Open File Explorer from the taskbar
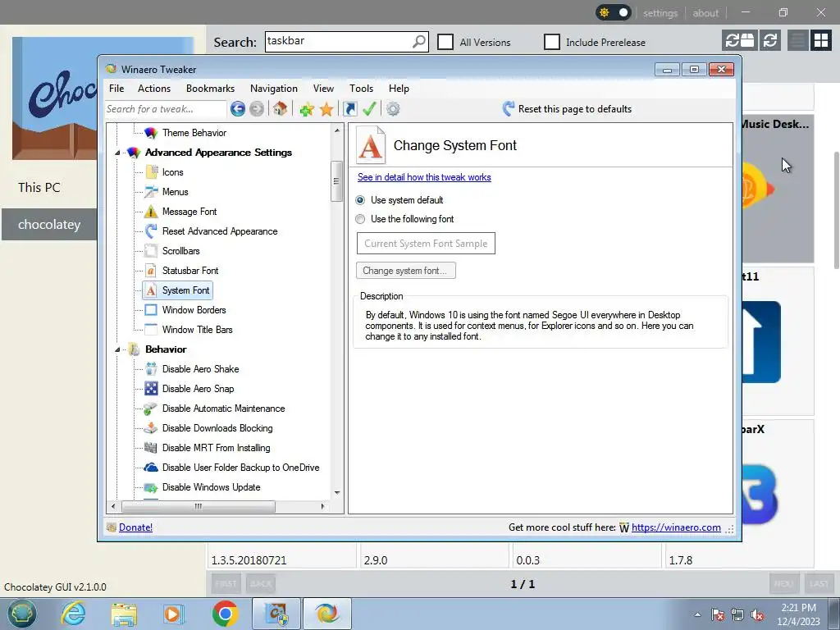The image size is (840, 630). pos(124,614)
